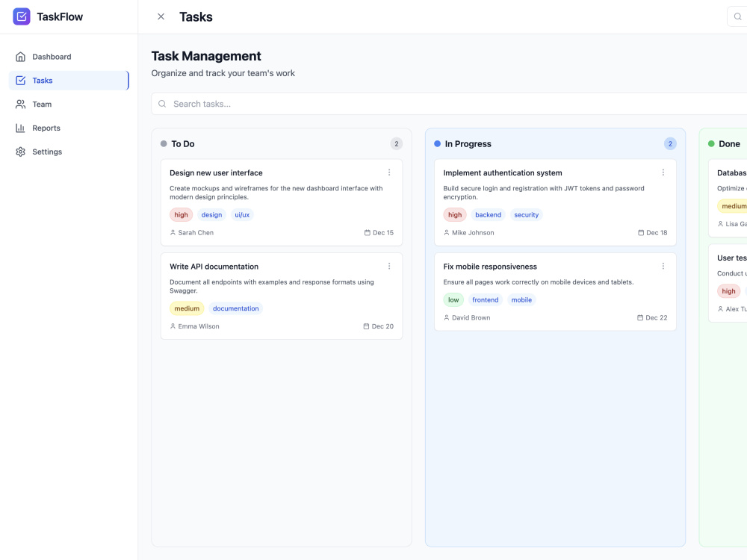The width and height of the screenshot is (747, 560).
Task: Click the Dashboard home icon
Action: [20, 57]
